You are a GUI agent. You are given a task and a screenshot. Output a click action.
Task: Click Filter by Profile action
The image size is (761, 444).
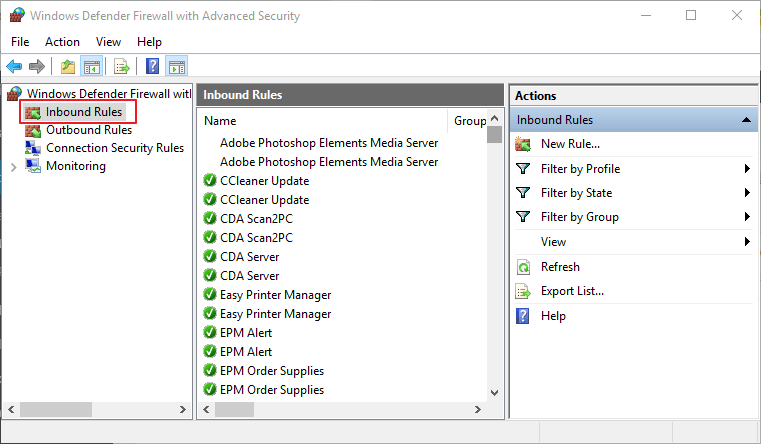[x=580, y=169]
